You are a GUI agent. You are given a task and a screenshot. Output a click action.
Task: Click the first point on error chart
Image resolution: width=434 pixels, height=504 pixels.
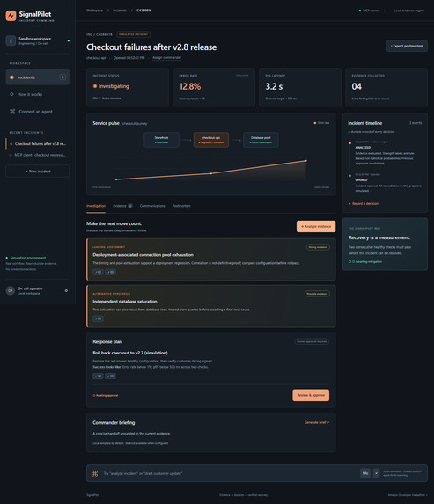coord(116,179)
